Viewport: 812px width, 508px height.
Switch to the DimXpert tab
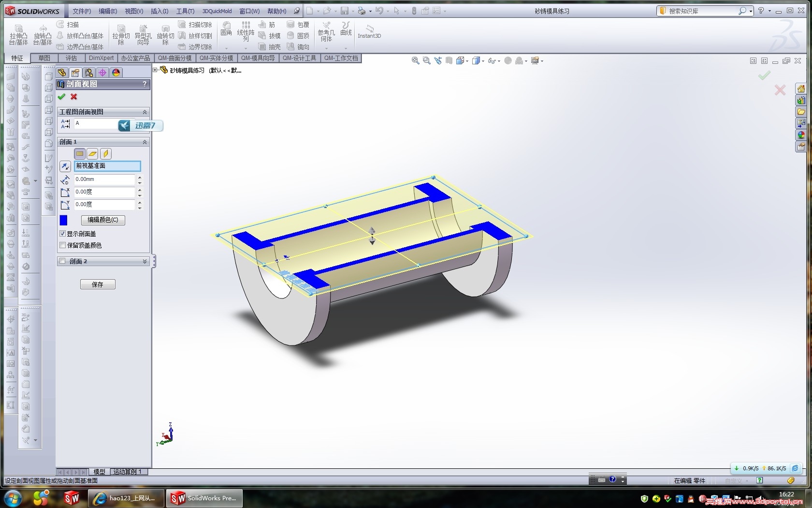(101, 58)
